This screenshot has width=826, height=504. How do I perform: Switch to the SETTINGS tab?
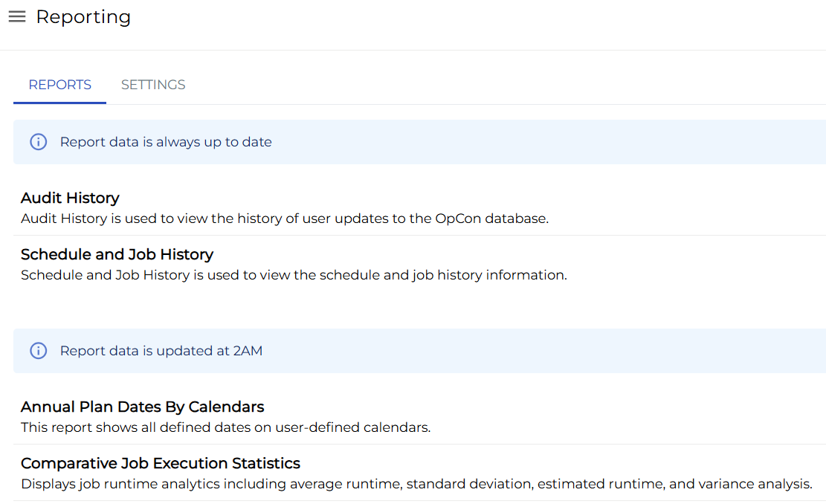pos(153,85)
